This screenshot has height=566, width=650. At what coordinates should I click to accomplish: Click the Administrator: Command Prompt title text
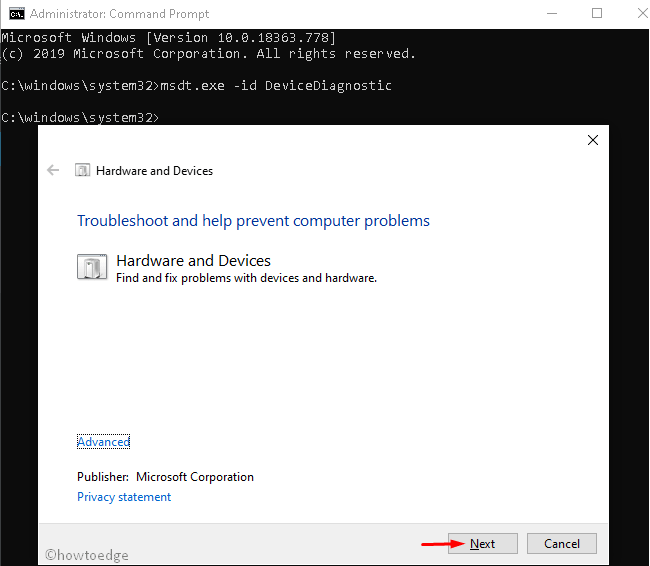pyautogui.click(x=120, y=14)
